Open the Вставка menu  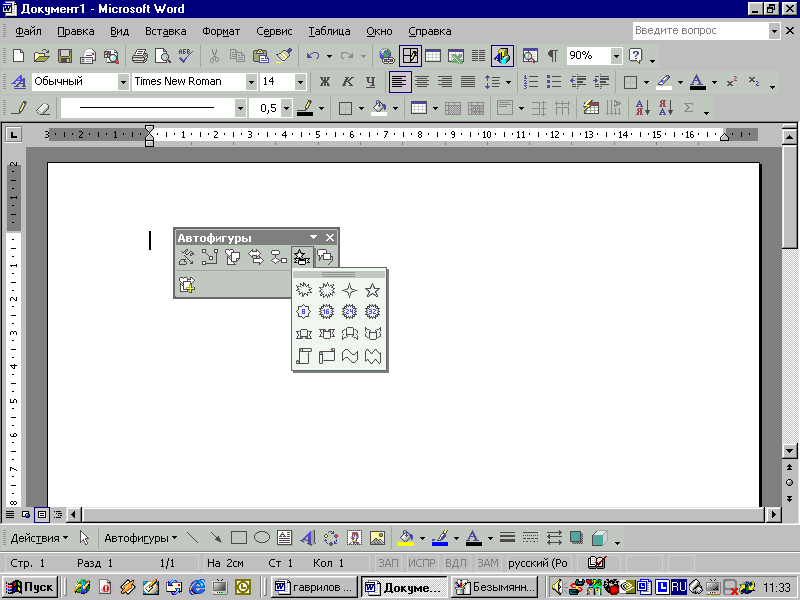click(165, 31)
